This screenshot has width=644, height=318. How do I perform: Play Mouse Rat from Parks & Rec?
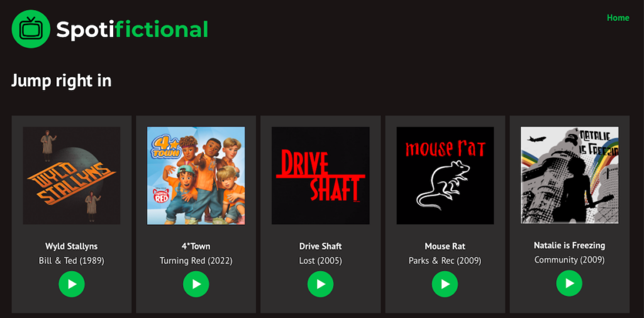click(445, 285)
